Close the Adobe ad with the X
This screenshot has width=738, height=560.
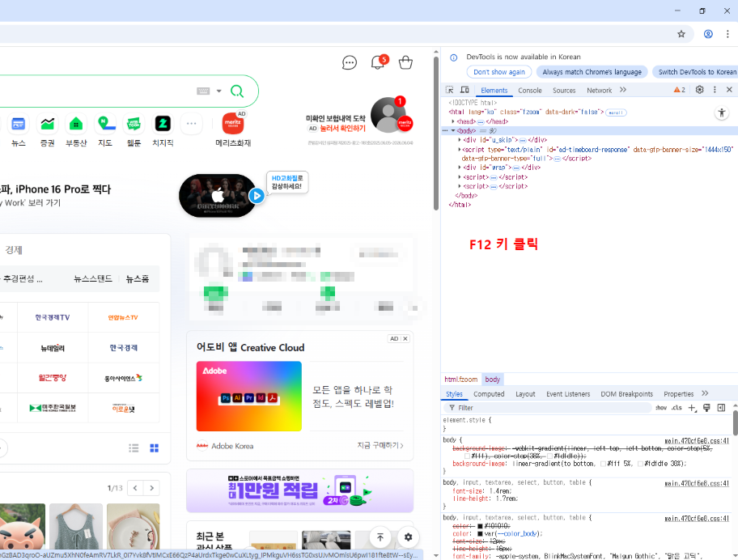[405, 339]
